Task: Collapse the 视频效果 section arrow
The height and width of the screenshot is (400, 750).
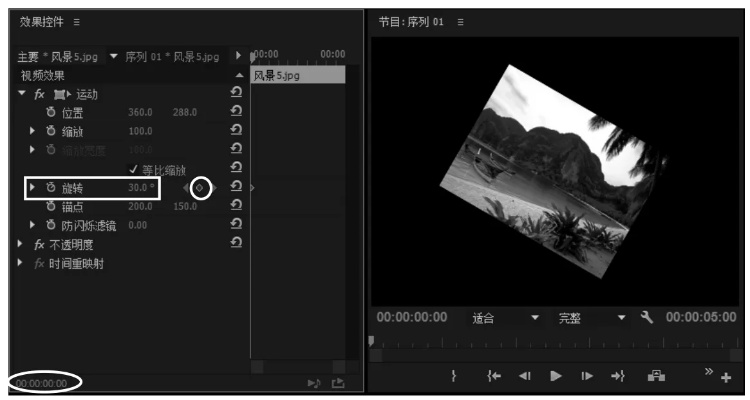Action: (x=239, y=75)
